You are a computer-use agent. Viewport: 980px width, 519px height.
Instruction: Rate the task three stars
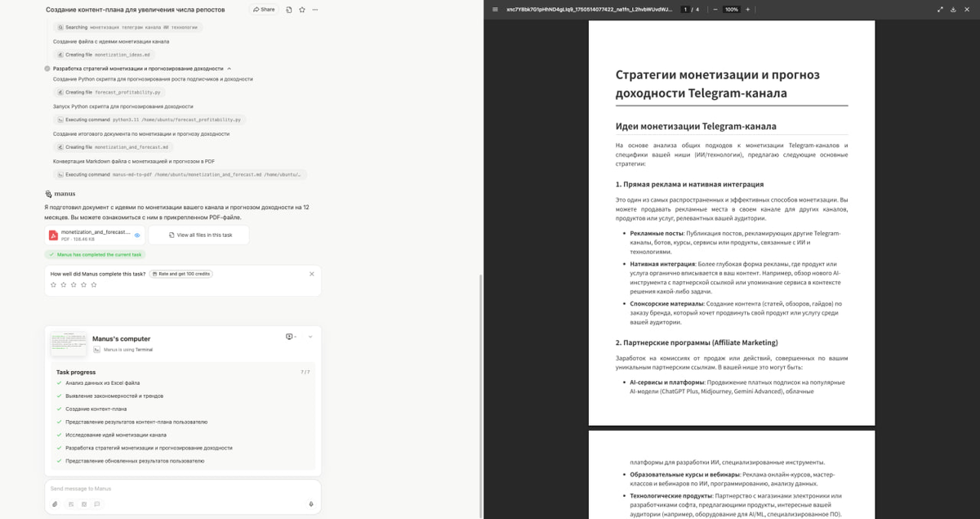73,284
